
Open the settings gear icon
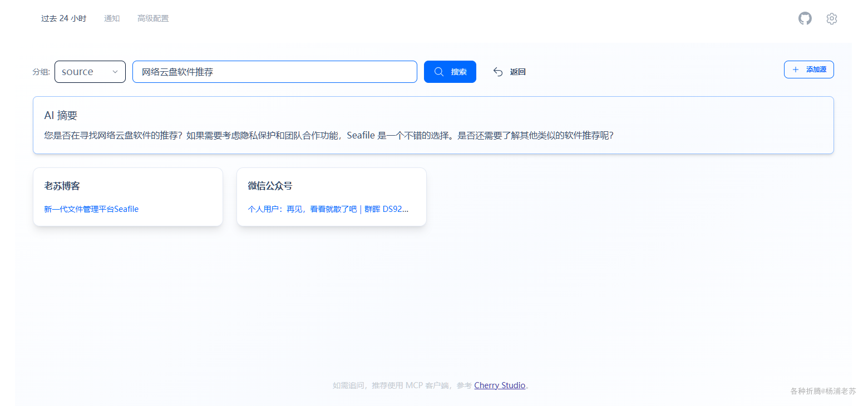831,18
